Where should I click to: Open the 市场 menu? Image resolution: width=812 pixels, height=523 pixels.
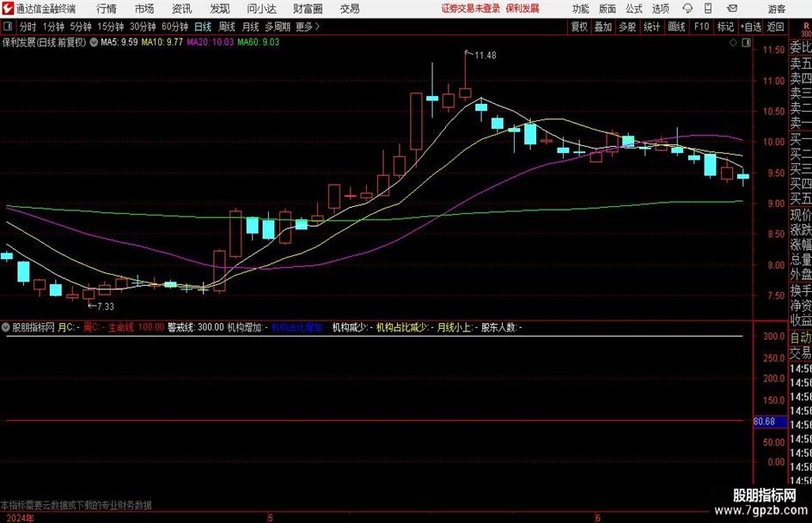tap(144, 9)
